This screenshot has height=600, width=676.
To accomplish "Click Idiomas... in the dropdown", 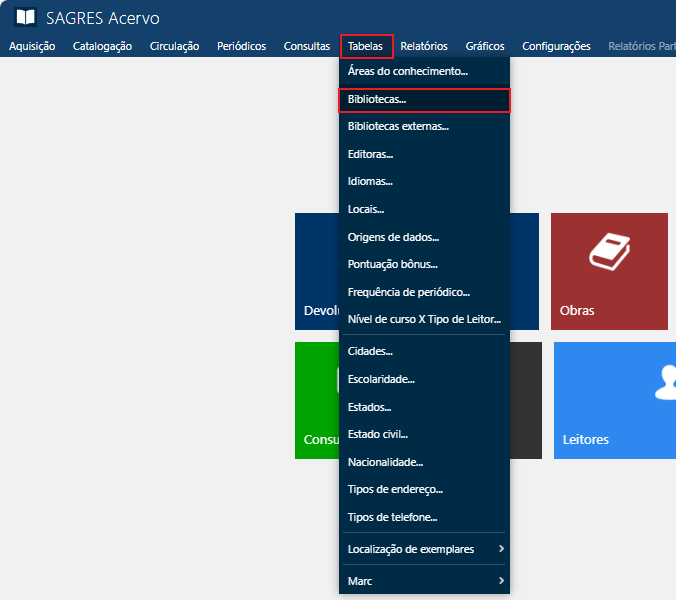I will coord(370,182).
